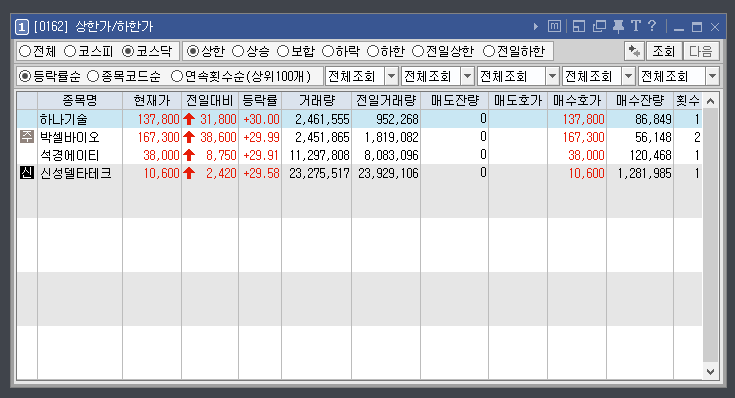Click the previous volume 23,929,106
This screenshot has height=398, width=735.
pos(389,173)
